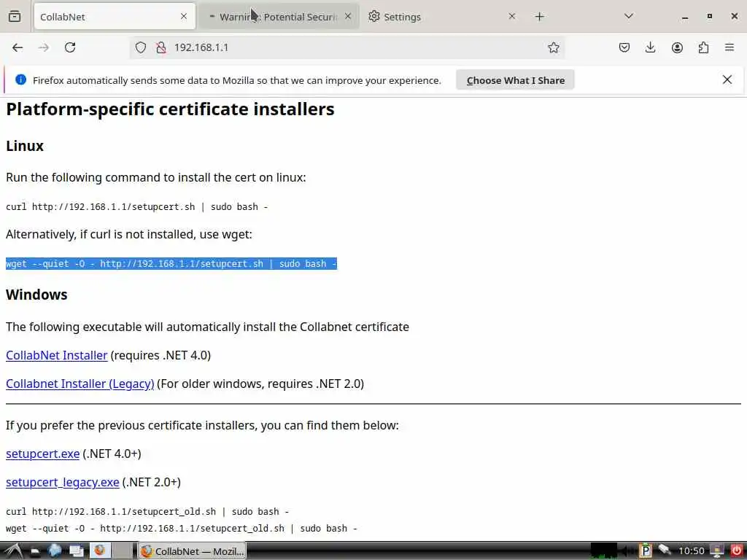
Task: Open the tray display monitor icon
Action: tap(716, 551)
